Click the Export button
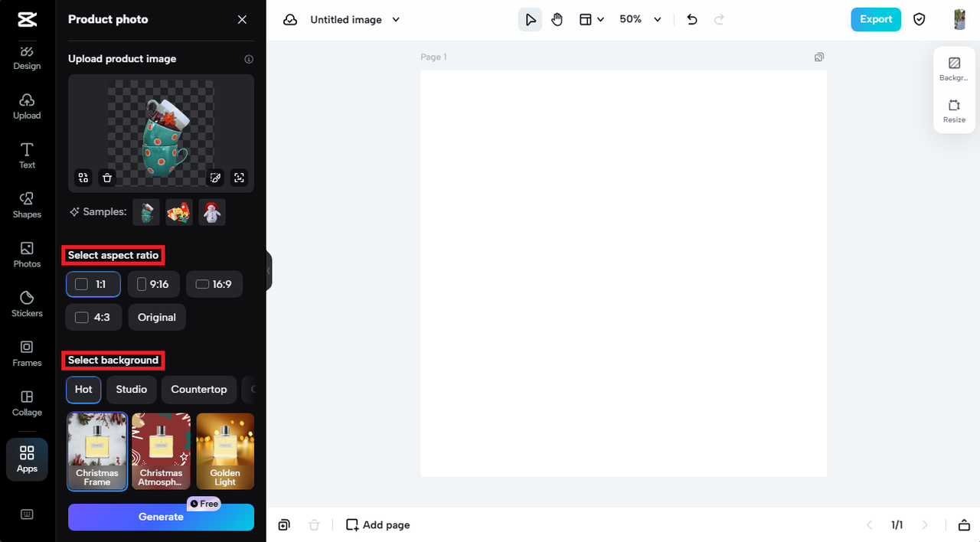 (x=876, y=20)
